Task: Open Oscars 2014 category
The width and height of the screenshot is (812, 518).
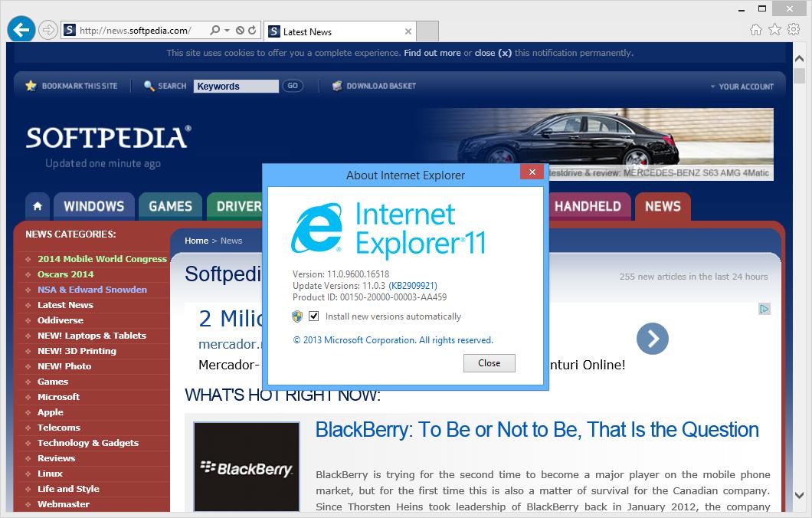Action: (x=66, y=274)
